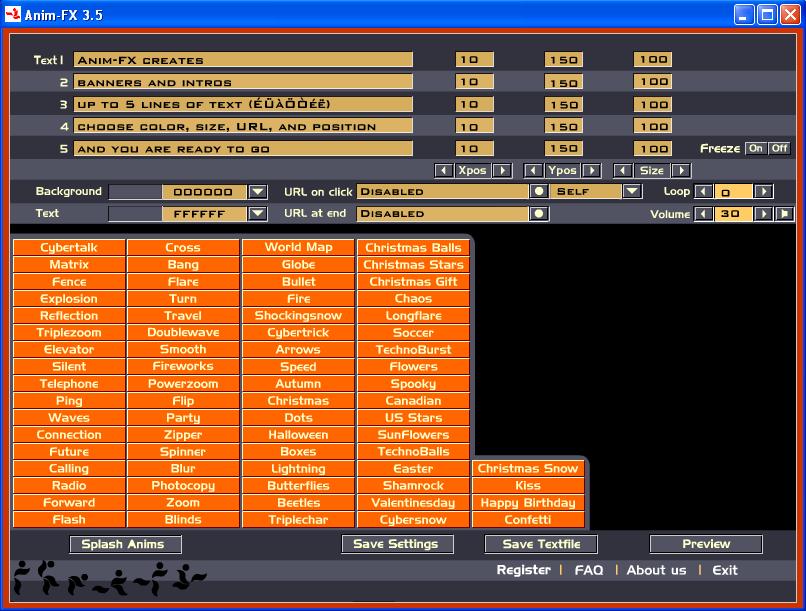Lower the Volume with left arrow
Screen dimensions: 806x611
[703, 214]
